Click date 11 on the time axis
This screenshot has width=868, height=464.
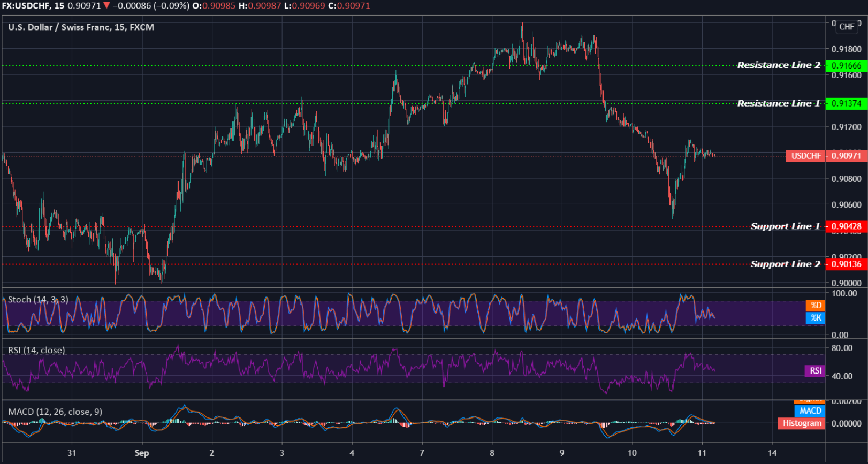click(702, 453)
